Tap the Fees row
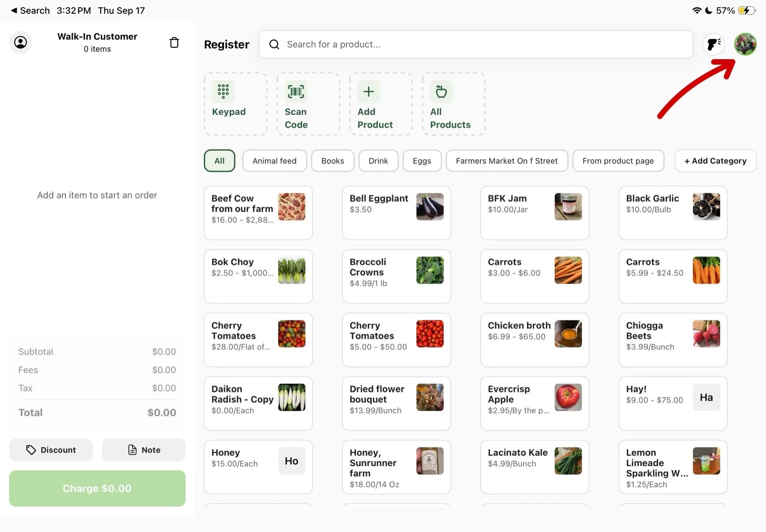The image size is (766, 532). [x=97, y=370]
